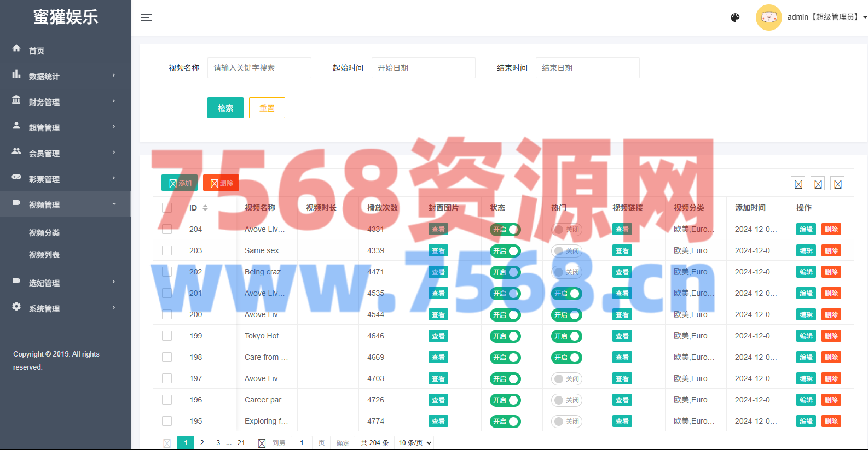Click the bank icon for 财务管理
Screen dimensions: 868x450
pos(16,100)
